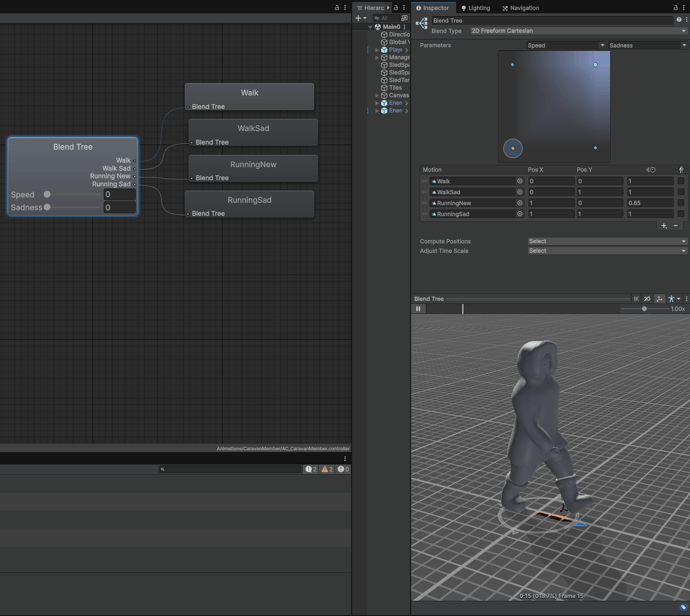Open the Blend Type dropdown
This screenshot has height=616, width=690.
[578, 30]
